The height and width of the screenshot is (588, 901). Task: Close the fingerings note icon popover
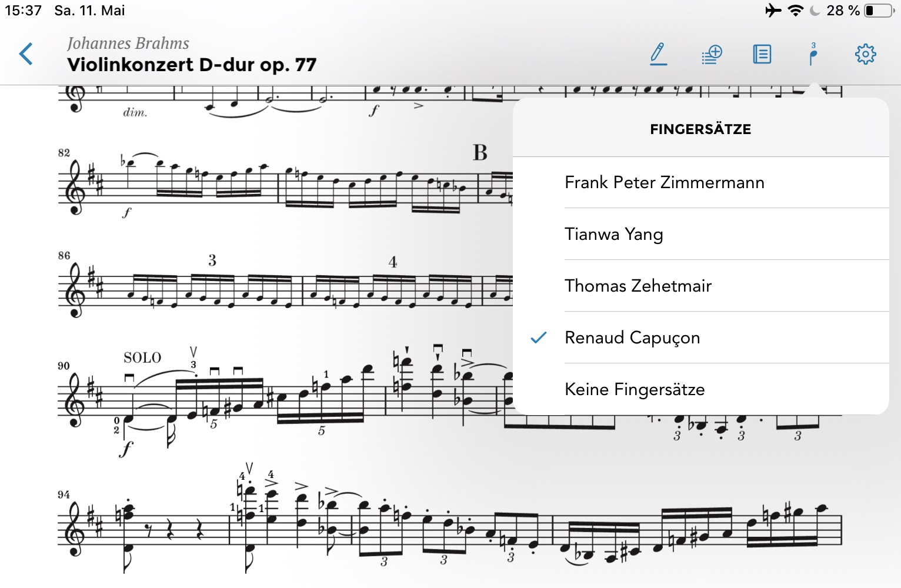[x=813, y=54]
